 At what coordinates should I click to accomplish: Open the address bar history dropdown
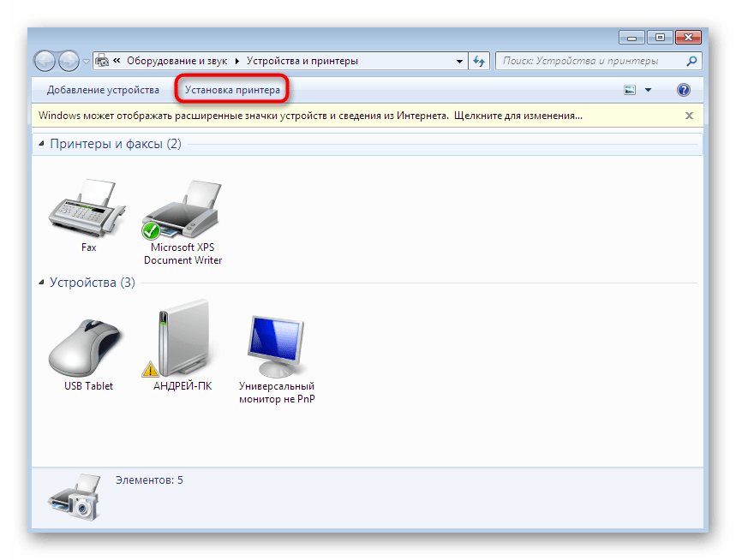460,61
